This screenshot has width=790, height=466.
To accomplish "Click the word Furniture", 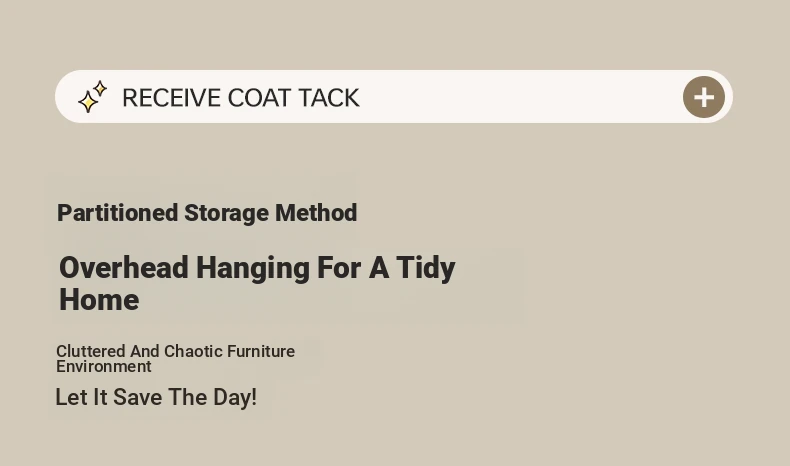I will pyautogui.click(x=261, y=351).
